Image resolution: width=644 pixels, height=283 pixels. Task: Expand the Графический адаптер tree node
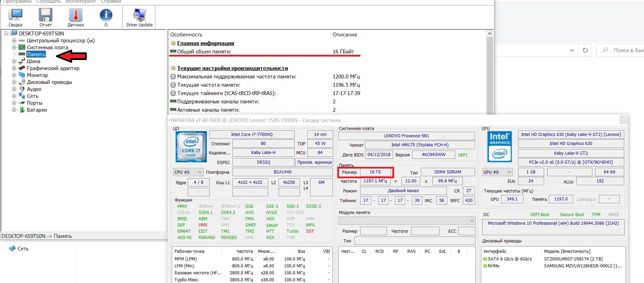14,68
